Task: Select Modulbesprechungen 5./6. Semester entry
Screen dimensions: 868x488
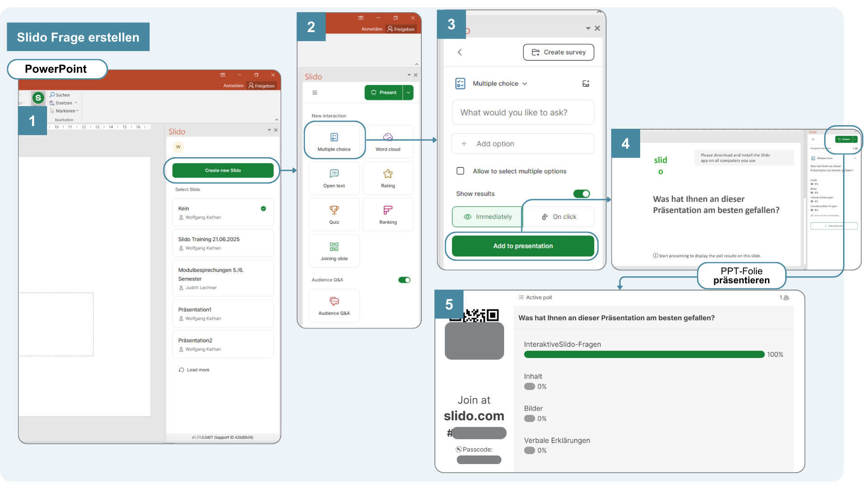Action: [x=223, y=278]
